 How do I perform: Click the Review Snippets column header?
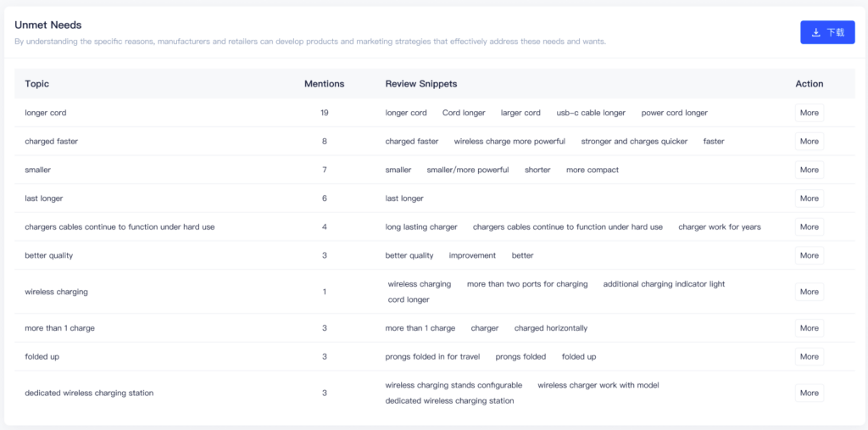click(421, 84)
